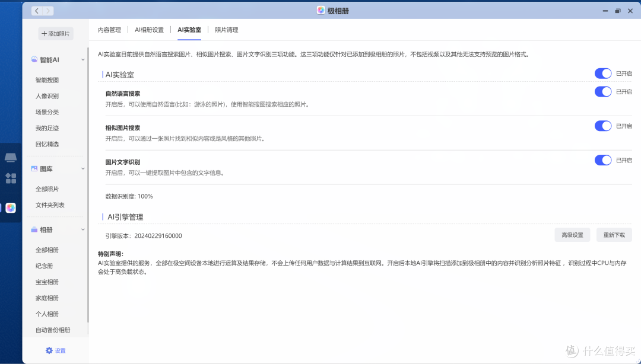Open 文件夹列表 in sidebar
641x364 pixels.
click(x=50, y=205)
